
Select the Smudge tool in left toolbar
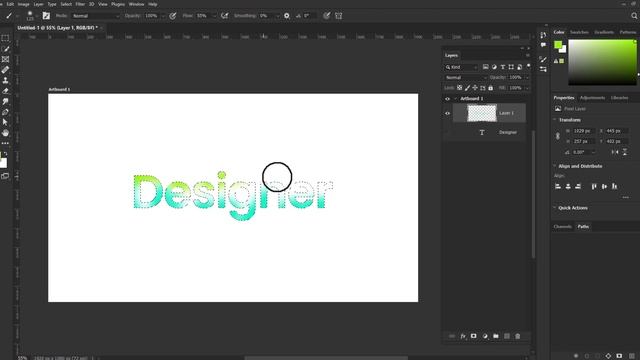click(x=5, y=101)
